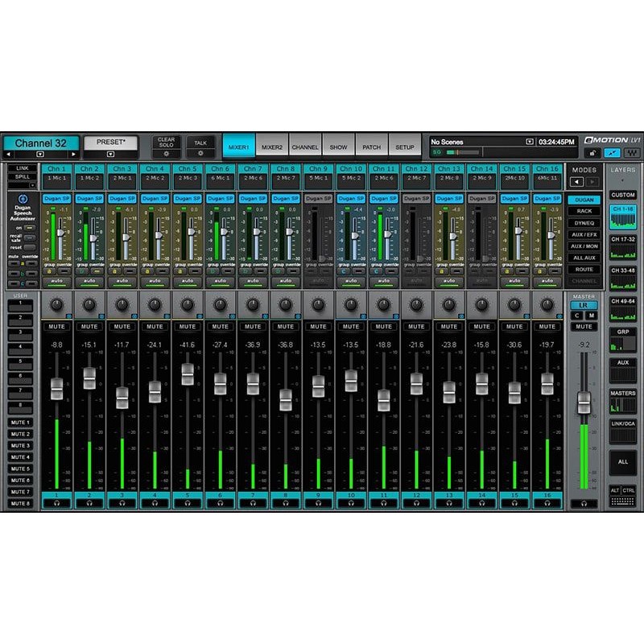Click the gear icon under Talk
The image size is (644, 644).
(x=200, y=153)
